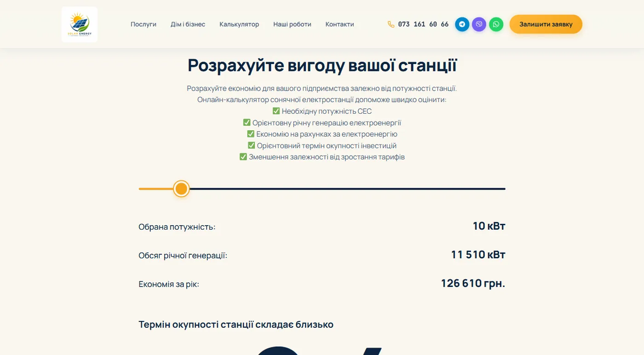Screen dimensions: 644x355
Task: Click the Обсяг річної генерації label
Action: (183, 256)
